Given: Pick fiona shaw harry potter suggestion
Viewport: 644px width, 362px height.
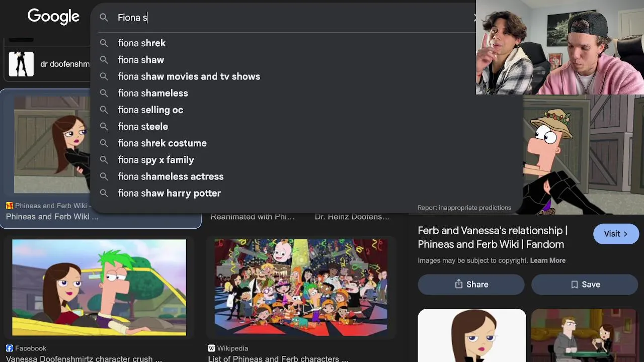Looking at the screenshot, I should [169, 193].
